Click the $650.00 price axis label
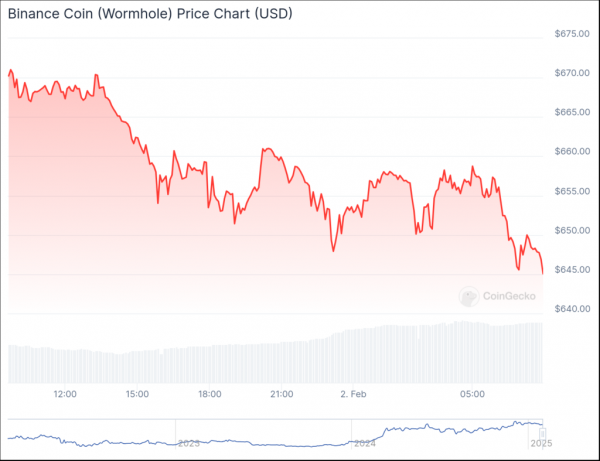Screen dimensions: 600x461 (572, 230)
